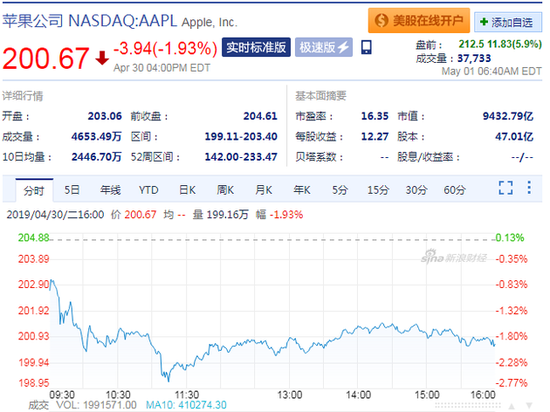Viewport: 550px width, 412px height.
Task: Click previous close value 204.61
Action: coord(260,116)
